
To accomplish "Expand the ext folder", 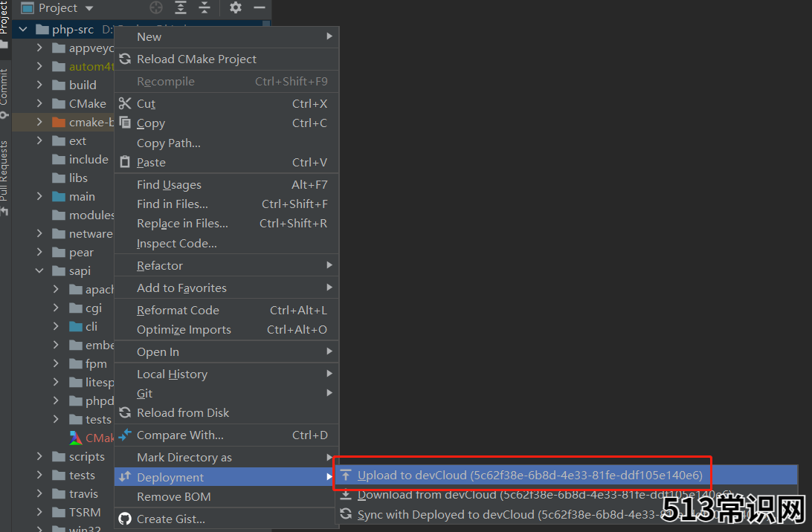I will coord(39,140).
